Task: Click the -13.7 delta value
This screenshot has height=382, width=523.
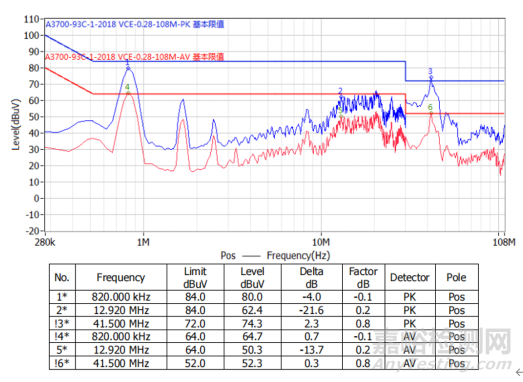Action: (x=312, y=350)
